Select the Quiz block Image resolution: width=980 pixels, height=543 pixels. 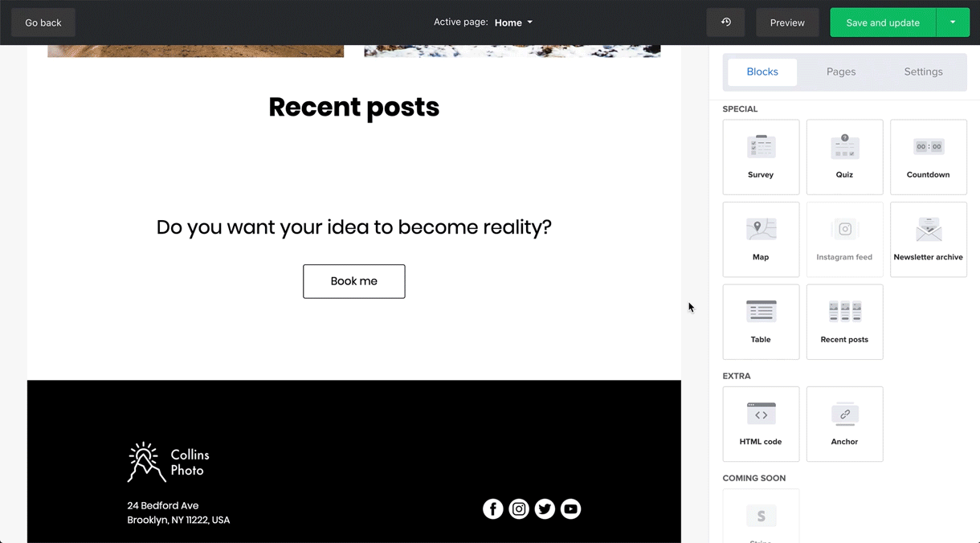coord(844,157)
